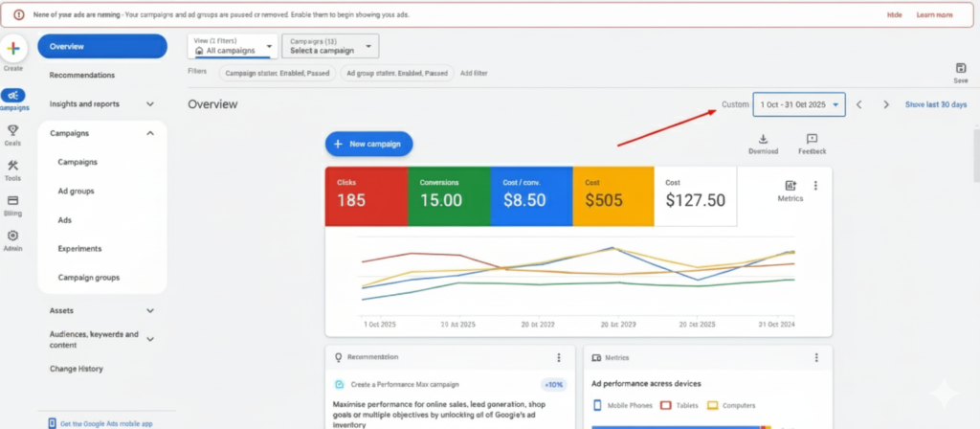Open the date range dropdown
This screenshot has width=980, height=429.
click(x=798, y=104)
